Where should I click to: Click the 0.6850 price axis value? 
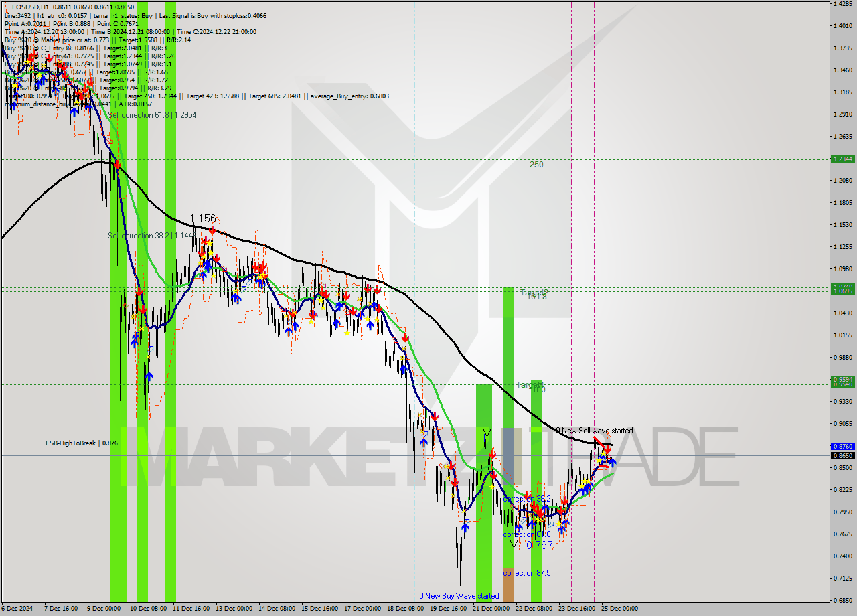[842, 600]
